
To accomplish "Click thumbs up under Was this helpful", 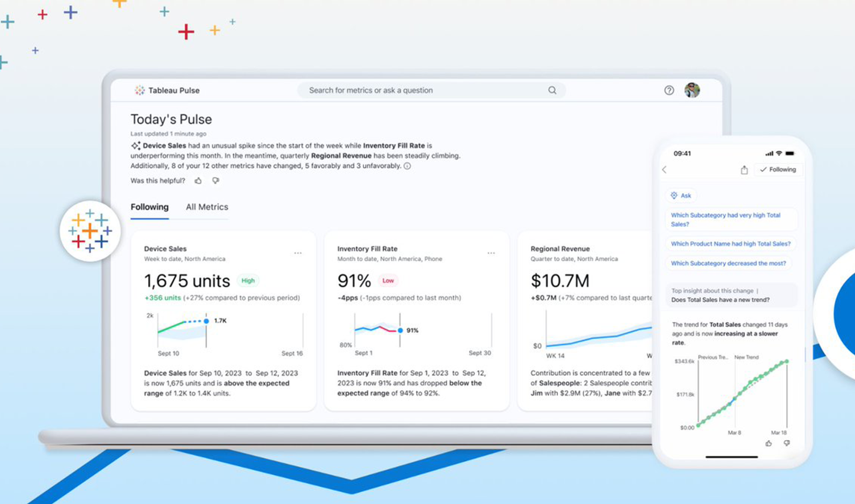I will click(198, 181).
